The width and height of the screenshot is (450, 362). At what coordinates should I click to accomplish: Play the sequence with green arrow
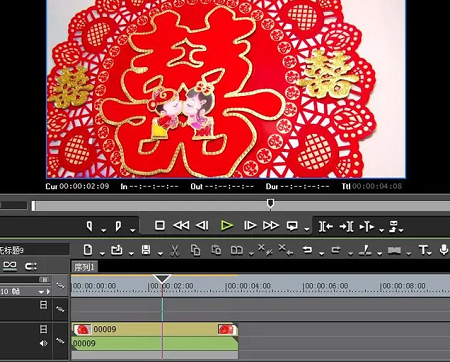[227, 226]
